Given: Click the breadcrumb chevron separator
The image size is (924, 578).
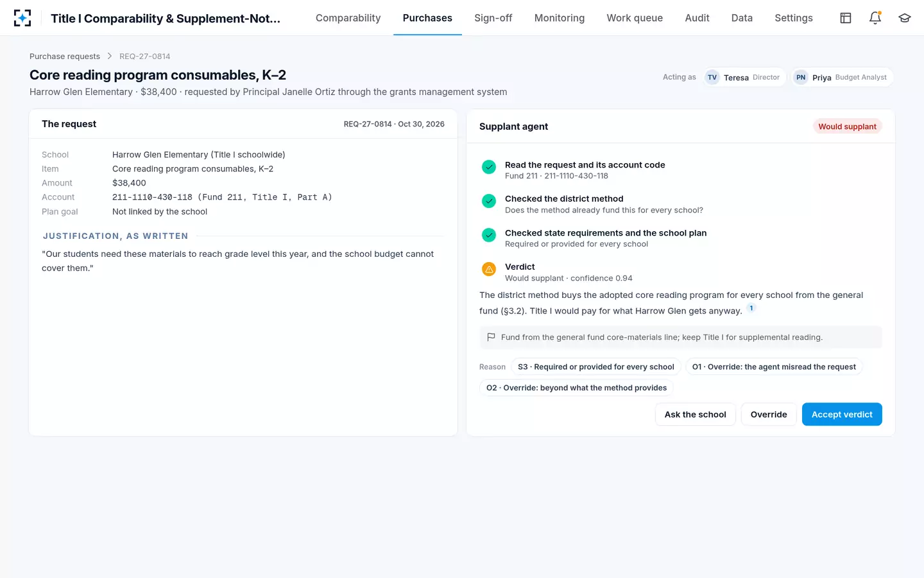Looking at the screenshot, I should coord(110,57).
